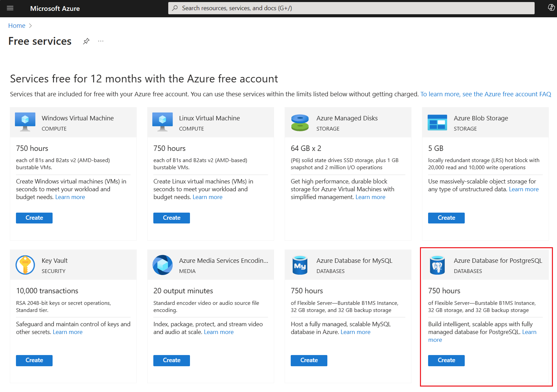Image resolution: width=557 pixels, height=392 pixels.
Task: Click the Microsoft Azure brand title
Action: coord(55,8)
